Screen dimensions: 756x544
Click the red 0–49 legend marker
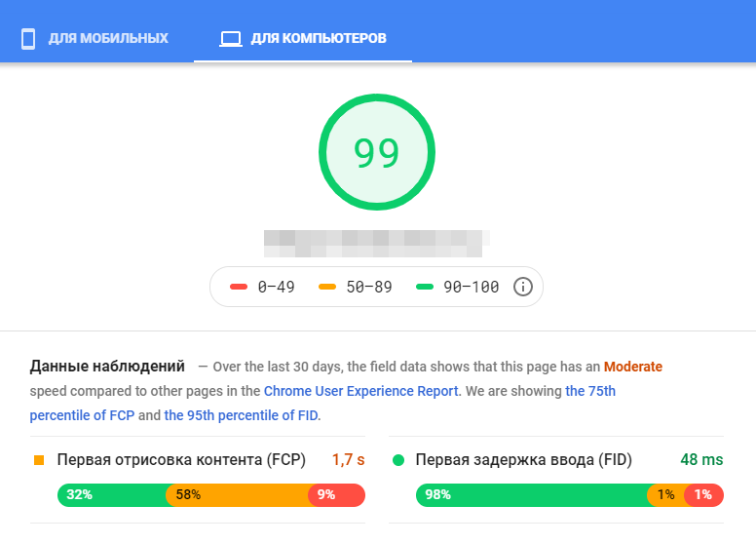click(239, 287)
